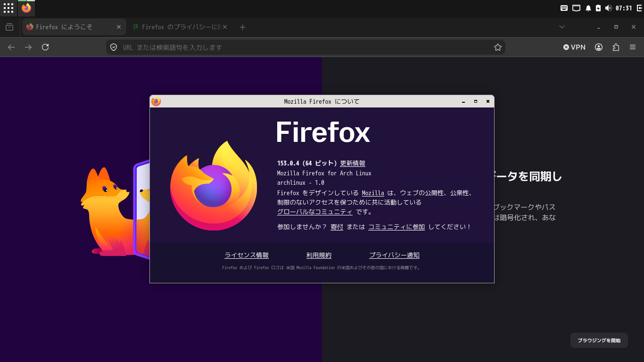The image size is (644, 362).
Task: Click the clock showing 07:31
Action: coord(623,8)
